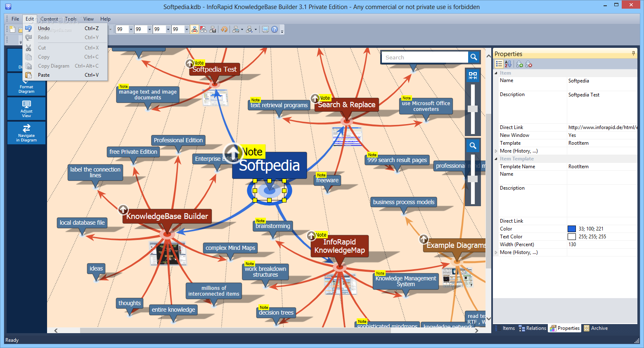Sort properties alphabetically with the A-Z icon
Screen dimensions: 644x348
click(508, 64)
